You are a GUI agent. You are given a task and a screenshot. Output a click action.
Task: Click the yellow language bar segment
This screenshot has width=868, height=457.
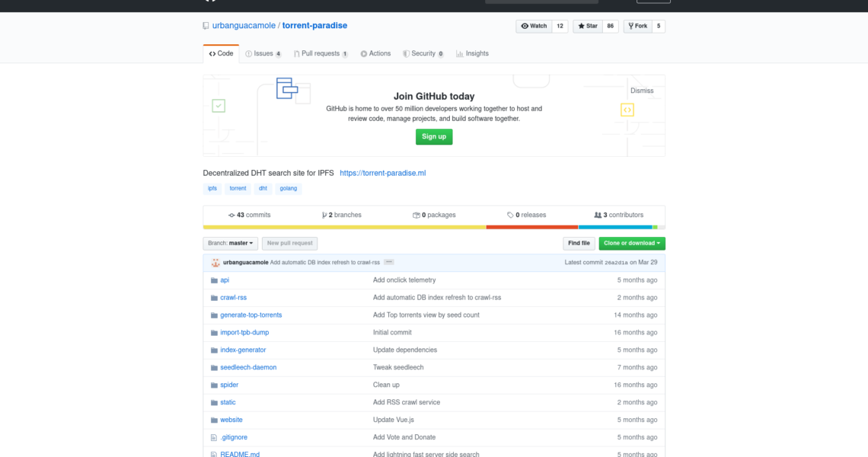click(344, 227)
